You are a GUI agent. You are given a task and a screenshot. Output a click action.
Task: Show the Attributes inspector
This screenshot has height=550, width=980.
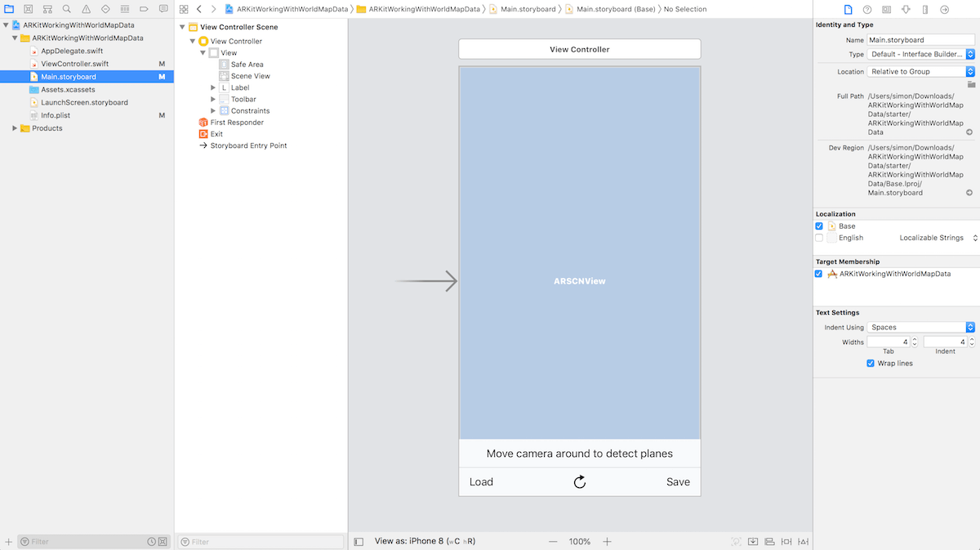tap(906, 9)
